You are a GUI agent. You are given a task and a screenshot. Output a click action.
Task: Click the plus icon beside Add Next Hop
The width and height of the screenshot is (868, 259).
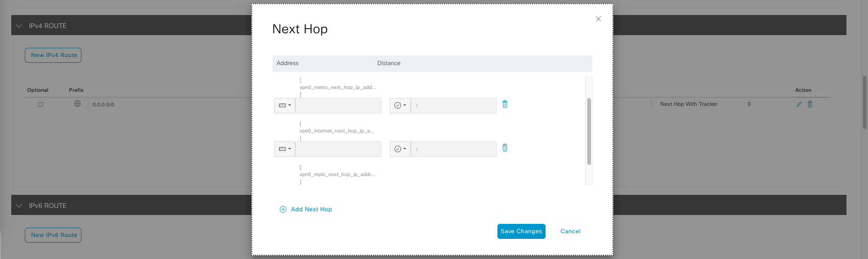pyautogui.click(x=283, y=209)
